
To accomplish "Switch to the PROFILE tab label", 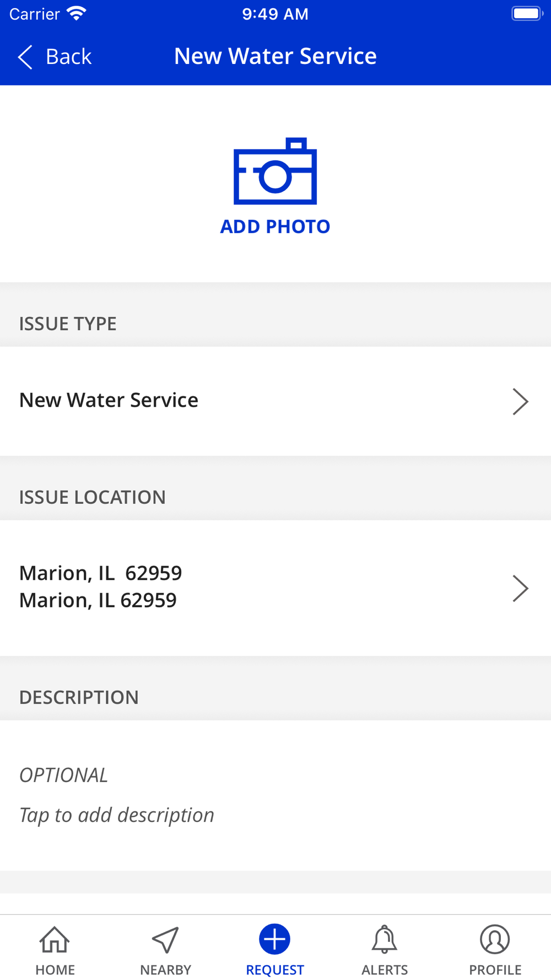I will click(495, 970).
